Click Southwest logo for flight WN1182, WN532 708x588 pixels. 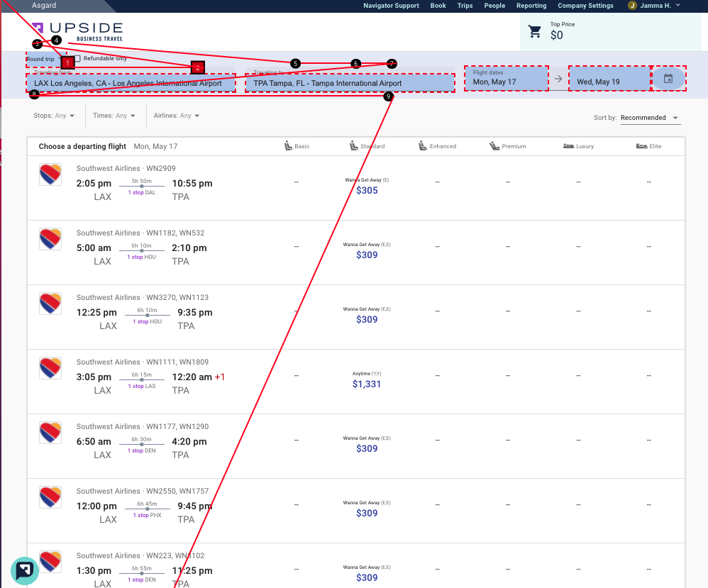pyautogui.click(x=50, y=239)
